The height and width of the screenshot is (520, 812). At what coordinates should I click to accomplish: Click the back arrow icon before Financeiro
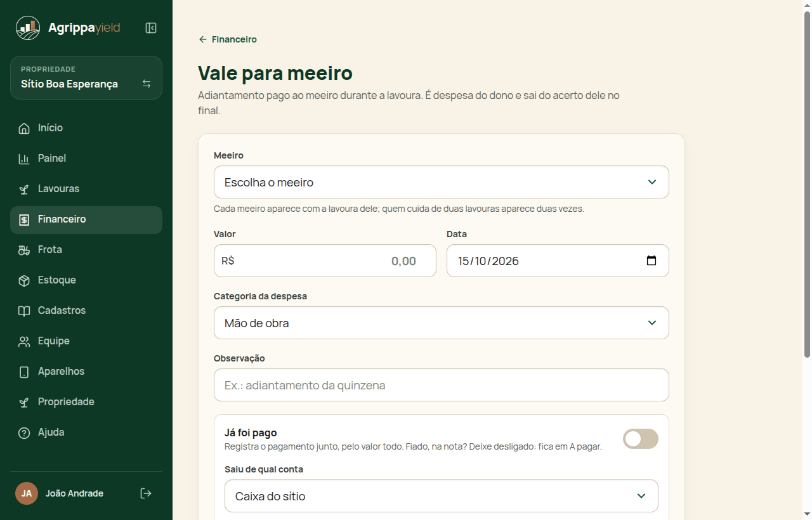pyautogui.click(x=203, y=39)
